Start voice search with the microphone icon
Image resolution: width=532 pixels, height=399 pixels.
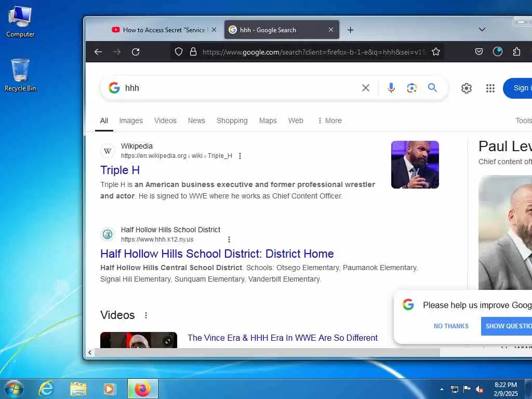pos(391,88)
